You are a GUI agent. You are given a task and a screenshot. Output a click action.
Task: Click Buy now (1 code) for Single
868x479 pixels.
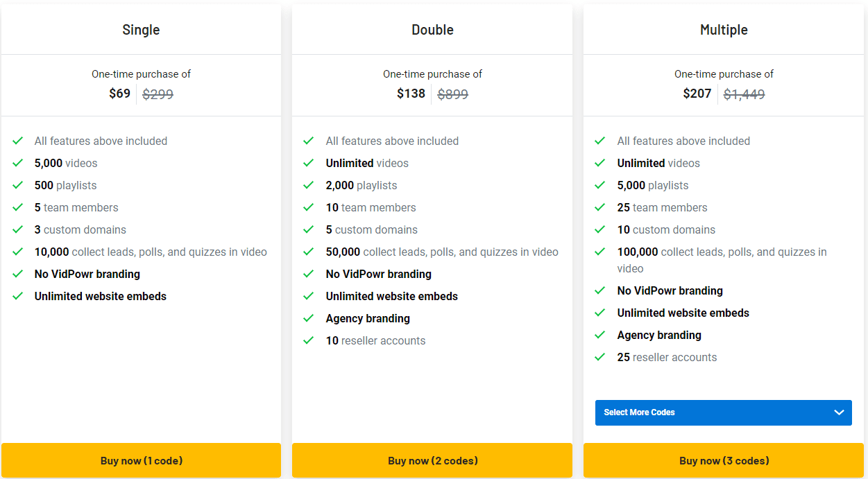(141, 460)
